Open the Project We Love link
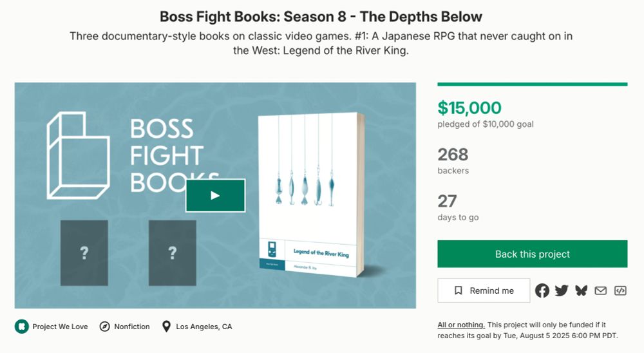Image resolution: width=644 pixels, height=353 pixels. point(60,327)
